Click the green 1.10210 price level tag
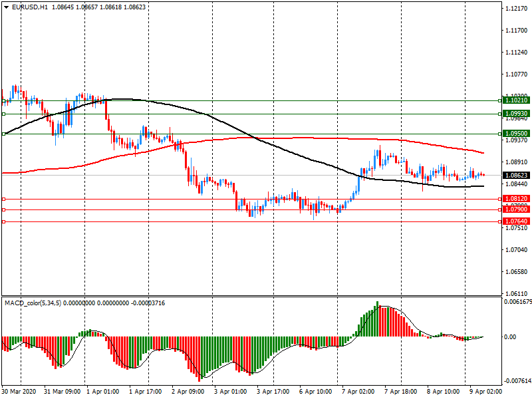This screenshot has width=532, height=399. [x=516, y=100]
